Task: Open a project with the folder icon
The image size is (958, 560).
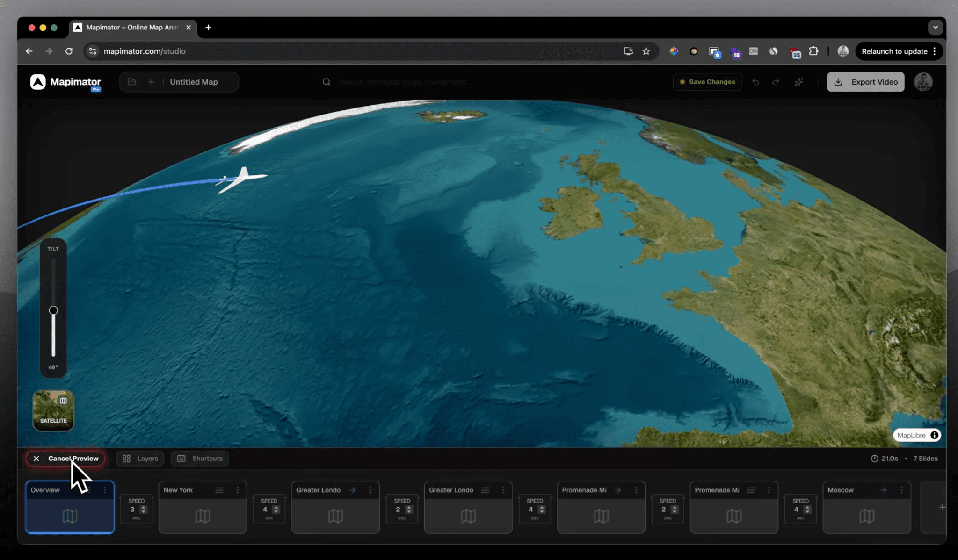Action: (x=132, y=82)
